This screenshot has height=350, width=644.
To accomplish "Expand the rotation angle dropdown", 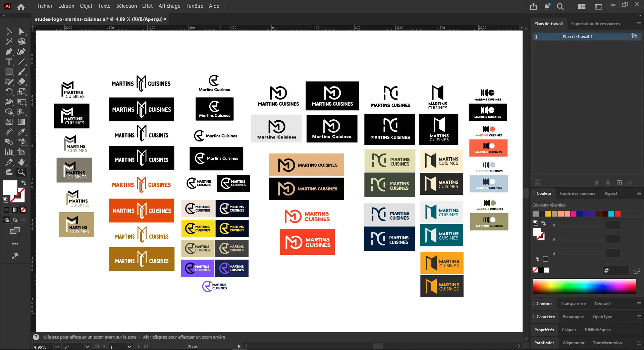I will point(88,347).
